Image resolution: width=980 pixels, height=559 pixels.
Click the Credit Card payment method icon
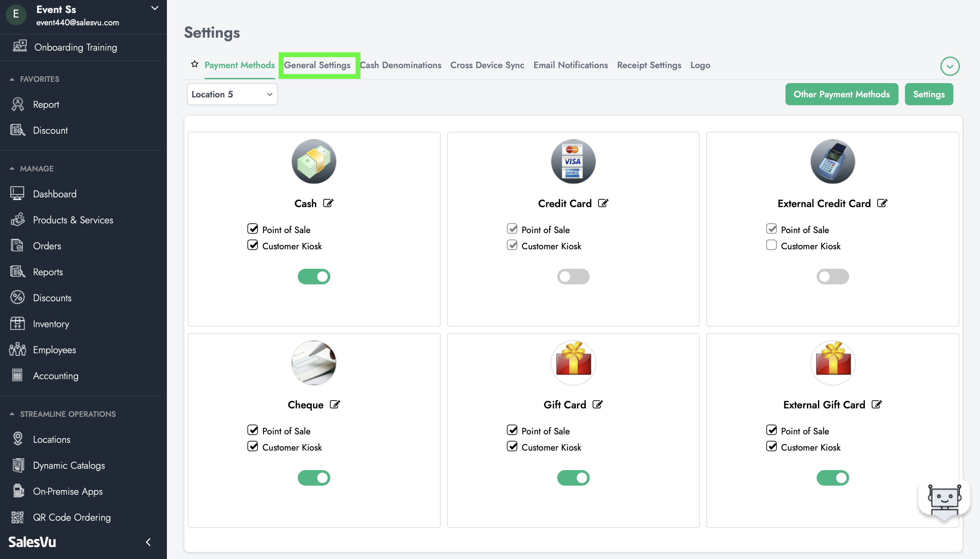pos(573,161)
